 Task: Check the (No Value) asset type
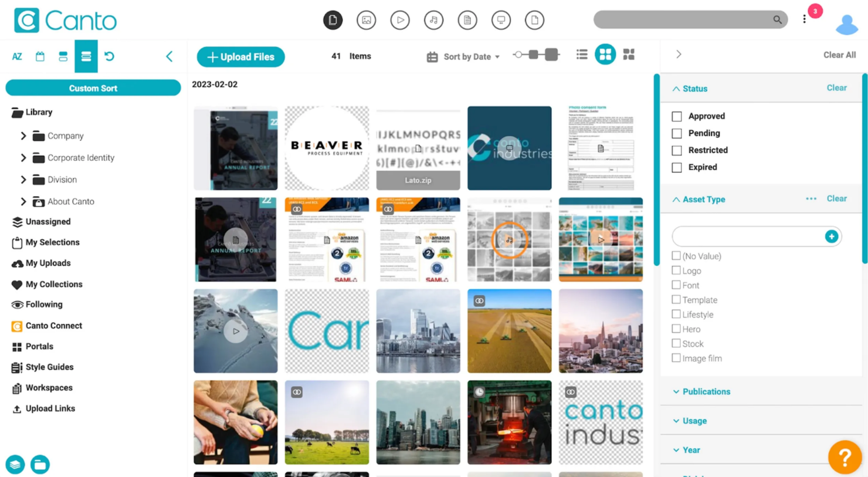[676, 256]
